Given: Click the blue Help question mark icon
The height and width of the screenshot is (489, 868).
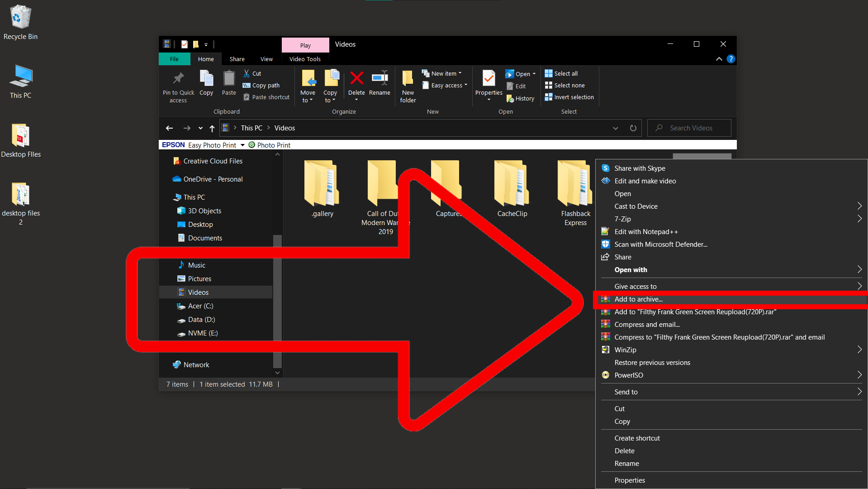Looking at the screenshot, I should point(730,59).
